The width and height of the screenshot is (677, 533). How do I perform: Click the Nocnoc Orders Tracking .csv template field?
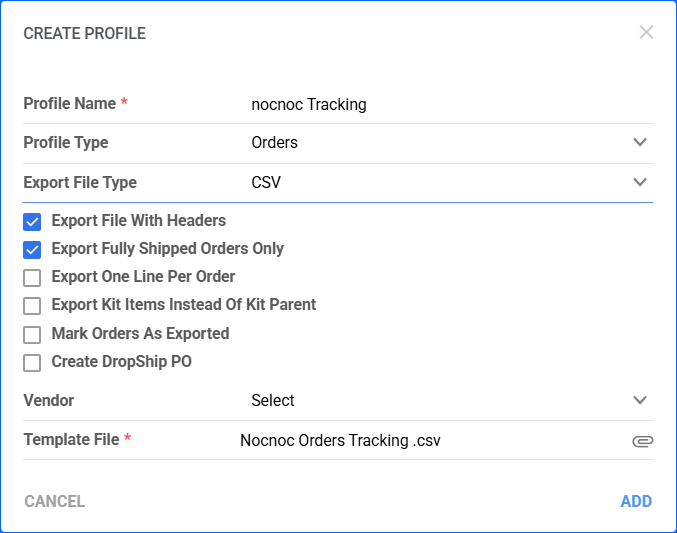click(x=432, y=441)
